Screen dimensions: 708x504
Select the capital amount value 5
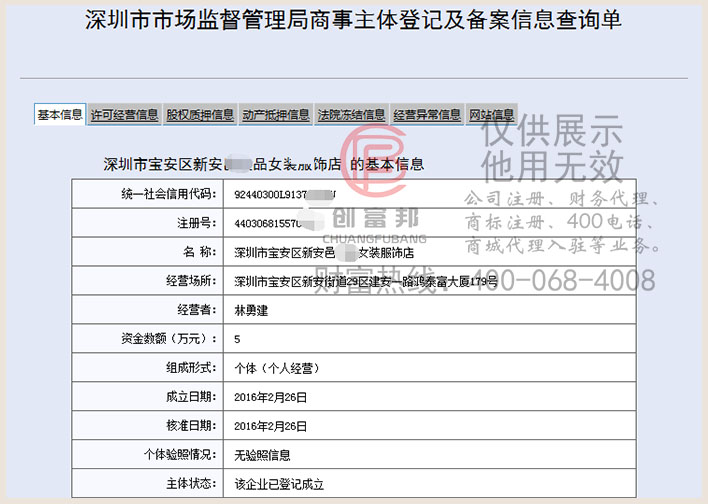pos(237,340)
